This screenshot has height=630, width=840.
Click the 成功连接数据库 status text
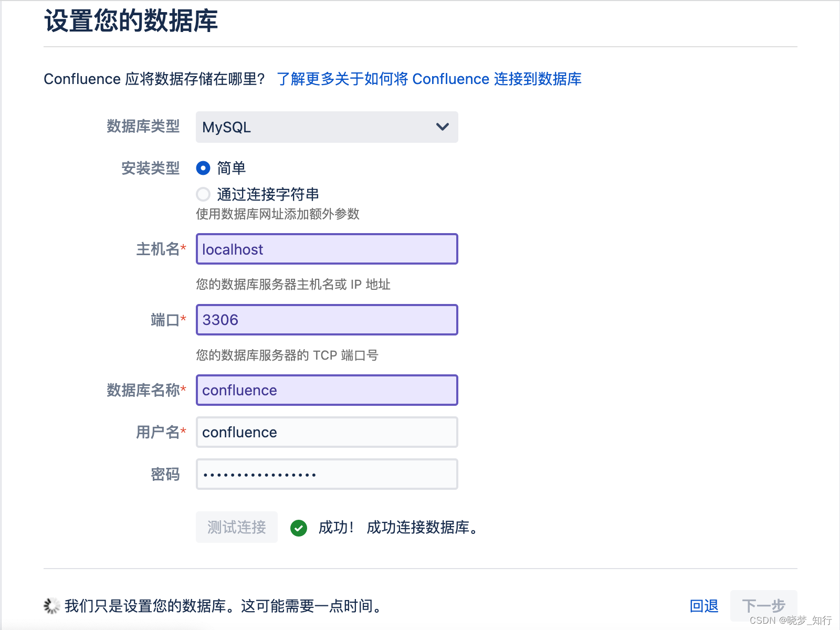(422, 528)
